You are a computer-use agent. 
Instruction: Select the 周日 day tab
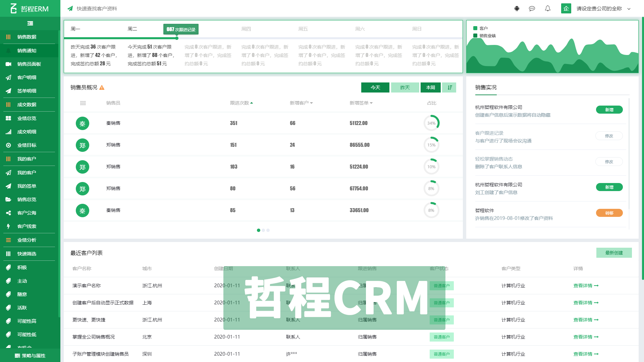point(417,29)
